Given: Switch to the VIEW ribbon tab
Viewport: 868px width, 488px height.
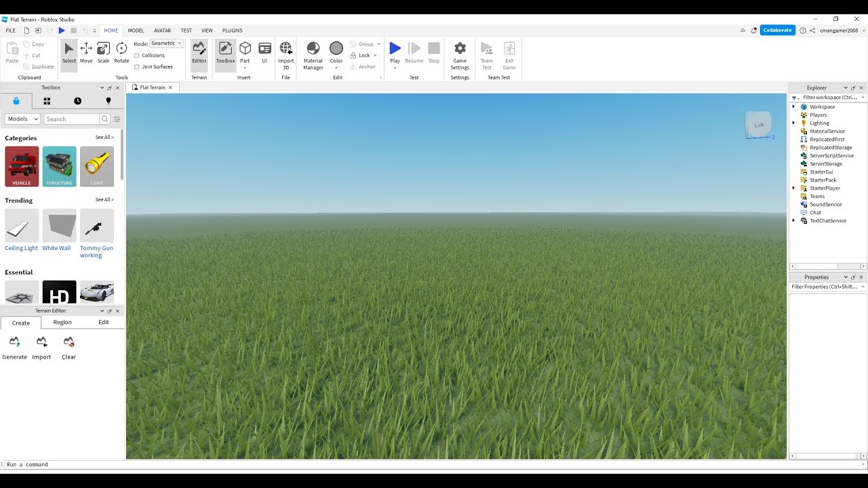Looking at the screenshot, I should coord(207,30).
